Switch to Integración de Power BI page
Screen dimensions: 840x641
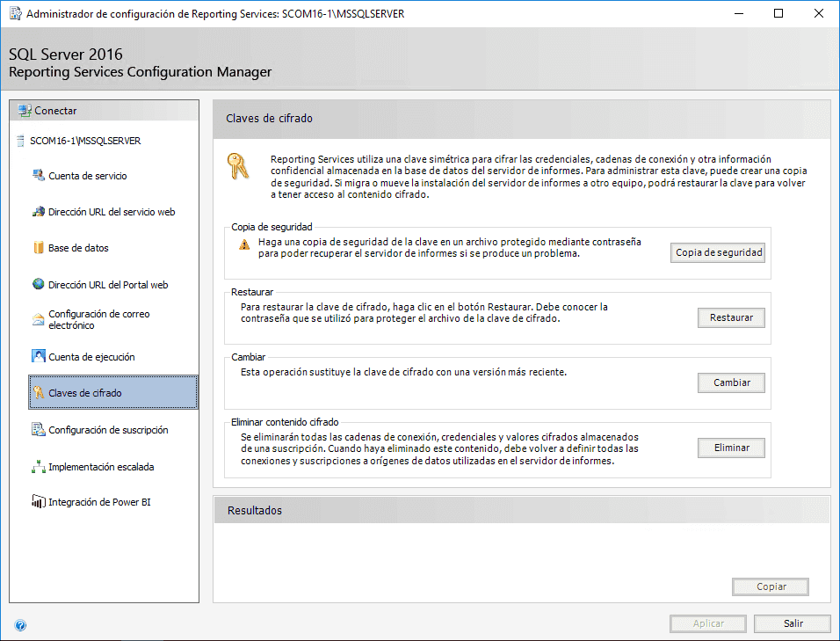coord(99,502)
